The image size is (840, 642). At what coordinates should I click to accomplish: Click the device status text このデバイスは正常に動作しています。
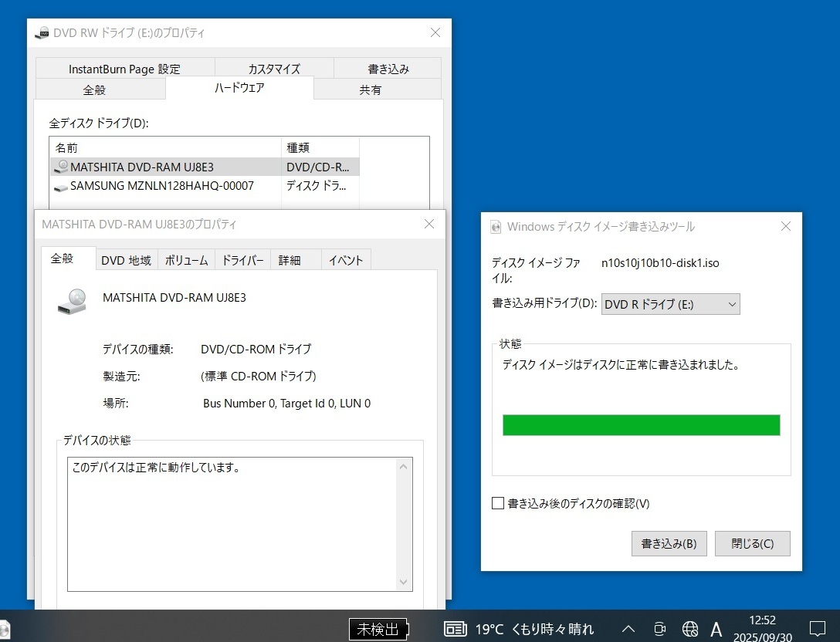(157, 468)
